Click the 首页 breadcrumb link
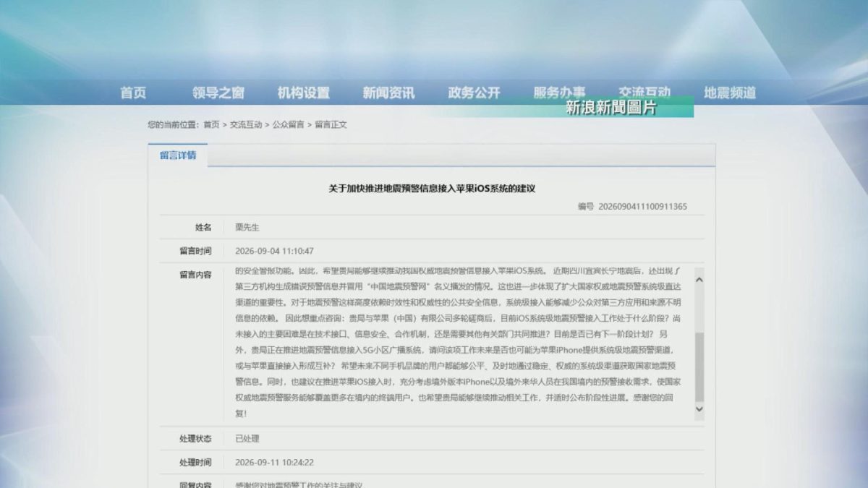868x488 pixels. (211, 124)
